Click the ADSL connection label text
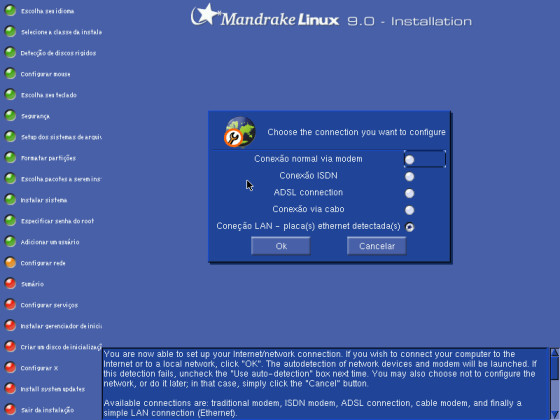This screenshot has height=420, width=560. [x=308, y=192]
